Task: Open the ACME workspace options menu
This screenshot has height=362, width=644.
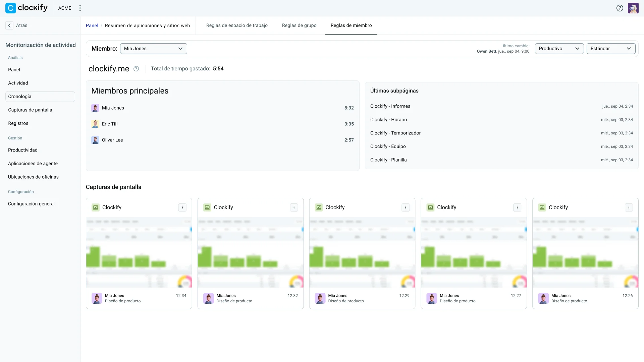Action: click(x=80, y=8)
